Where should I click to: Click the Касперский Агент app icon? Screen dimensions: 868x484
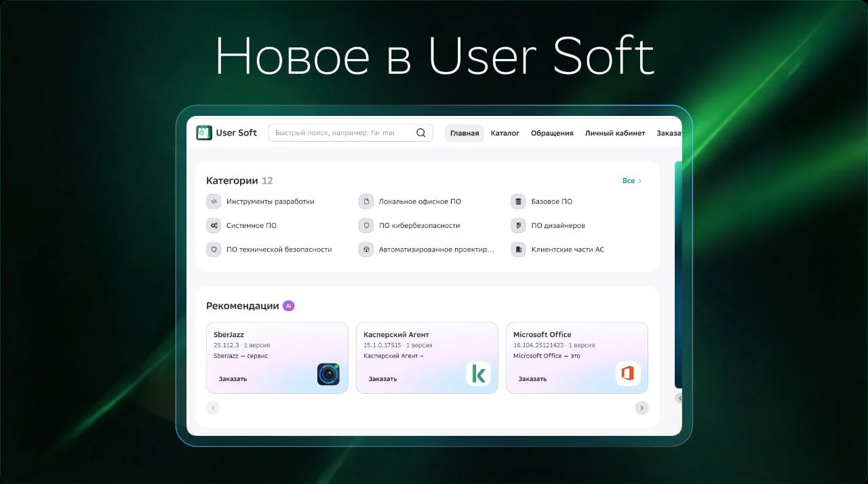(478, 374)
